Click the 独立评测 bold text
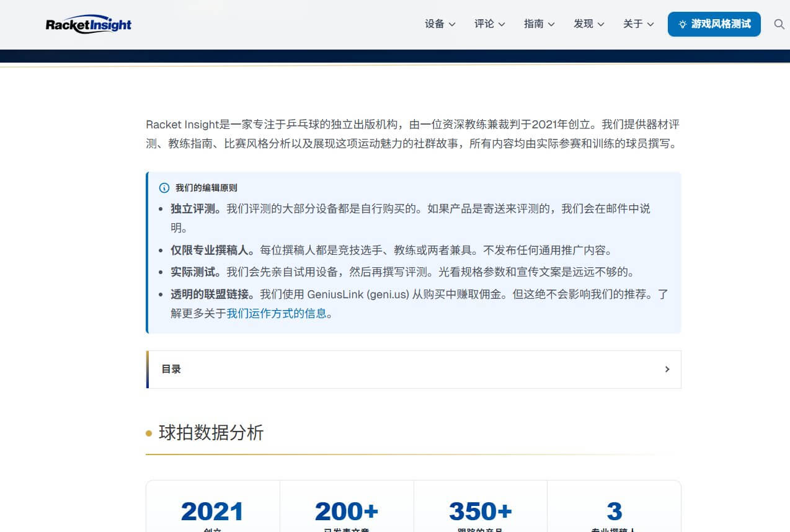The image size is (790, 532). pos(195,208)
